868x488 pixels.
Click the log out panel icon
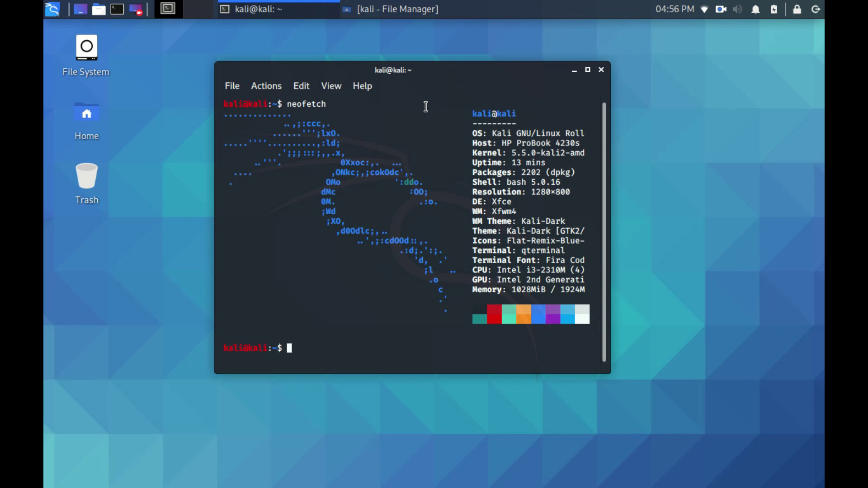pyautogui.click(x=816, y=9)
